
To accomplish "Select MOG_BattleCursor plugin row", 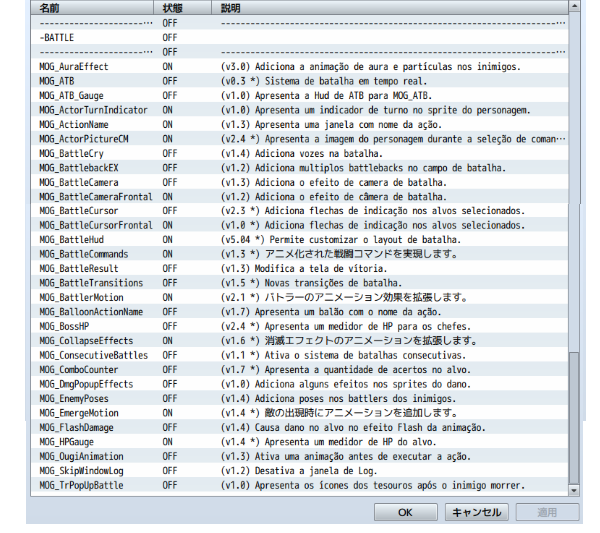I will 300,211.
